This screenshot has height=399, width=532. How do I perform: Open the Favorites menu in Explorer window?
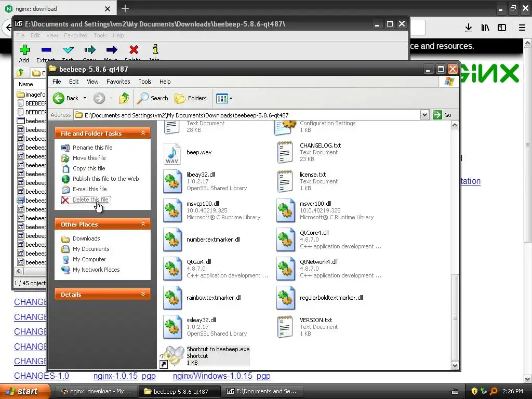point(118,82)
